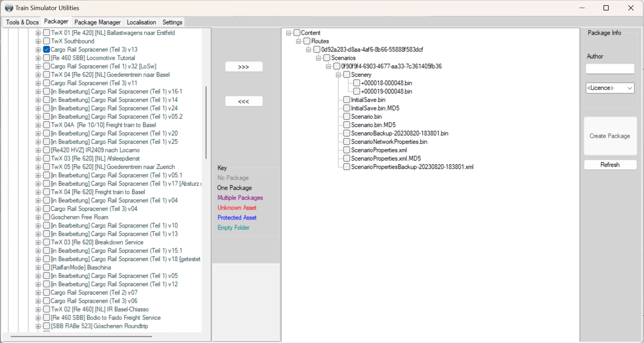The width and height of the screenshot is (644, 343).
Task: Open the Package Manager tab
Action: click(x=97, y=22)
